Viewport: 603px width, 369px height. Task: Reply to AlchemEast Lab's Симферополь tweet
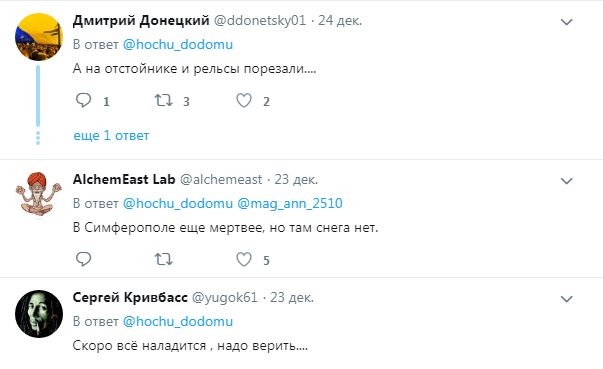[83, 259]
